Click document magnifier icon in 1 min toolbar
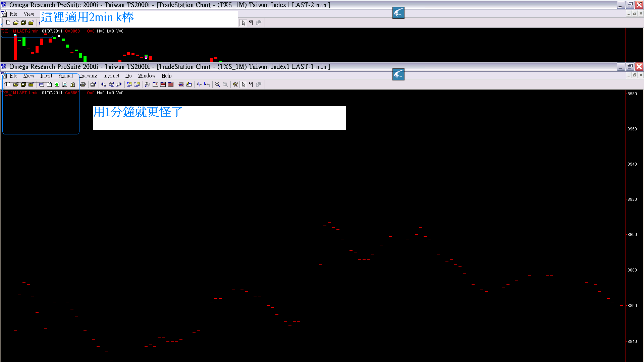The height and width of the screenshot is (362, 644). coord(65,84)
